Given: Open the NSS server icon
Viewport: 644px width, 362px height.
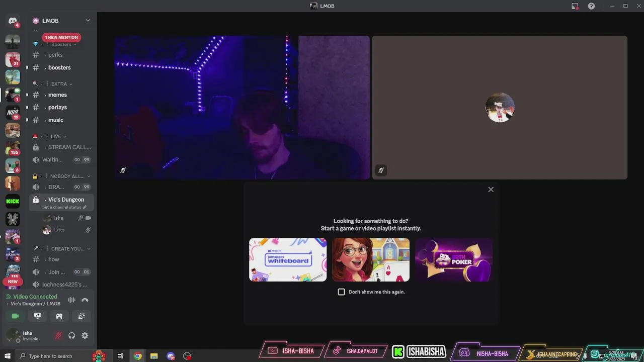Looking at the screenshot, I should [x=13, y=113].
